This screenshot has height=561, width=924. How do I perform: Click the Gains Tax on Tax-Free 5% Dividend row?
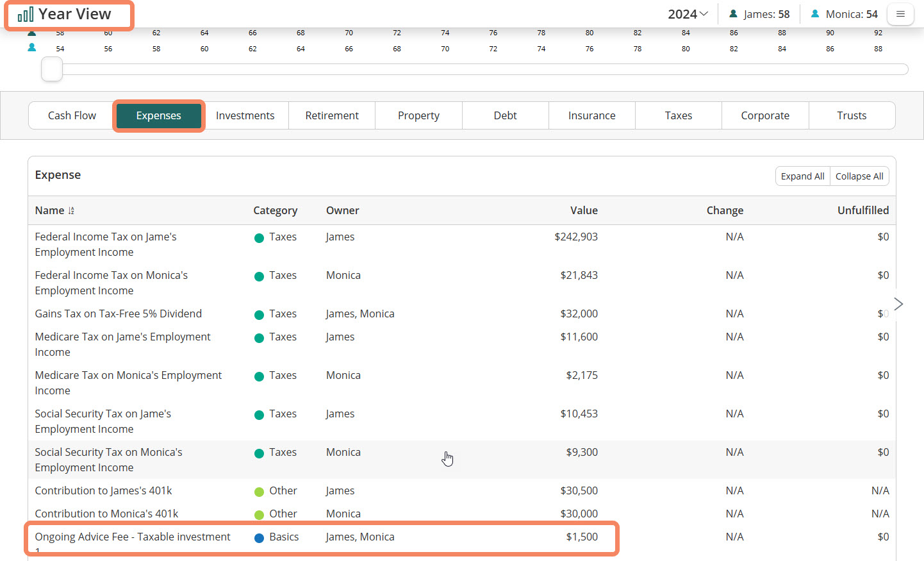[x=118, y=314]
